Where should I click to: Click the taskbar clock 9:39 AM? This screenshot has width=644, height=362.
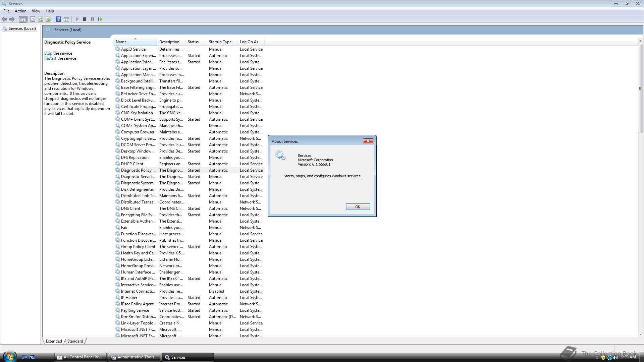pyautogui.click(x=628, y=357)
